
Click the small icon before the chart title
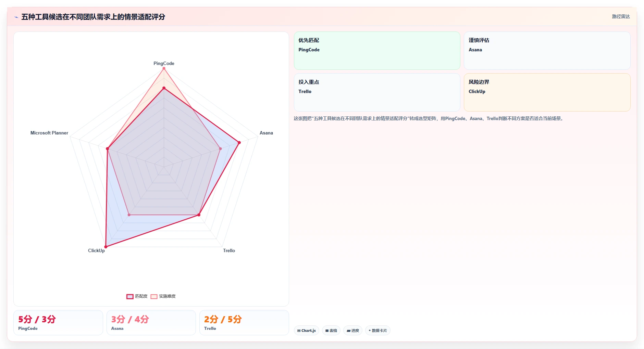point(16,17)
